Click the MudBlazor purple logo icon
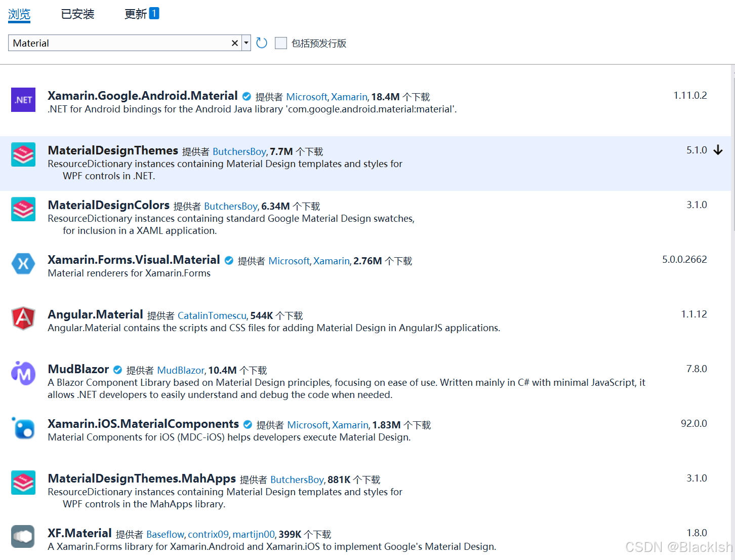 click(x=23, y=373)
